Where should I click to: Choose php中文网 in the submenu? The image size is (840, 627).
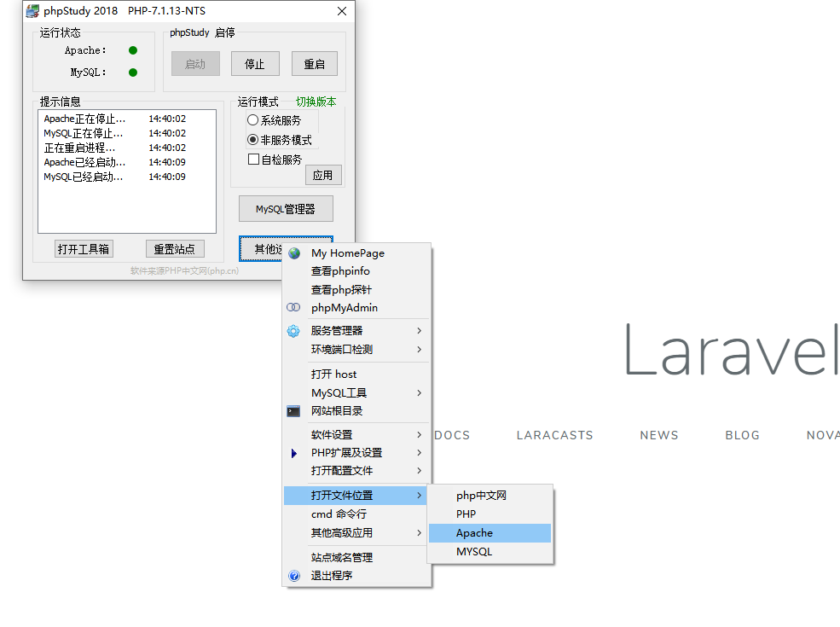coord(490,495)
